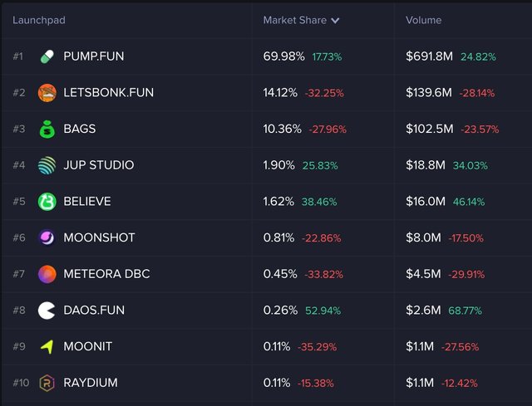The image size is (532, 406).
Task: Click the LETSBONK.FUN dog icon
Action: 47,92
